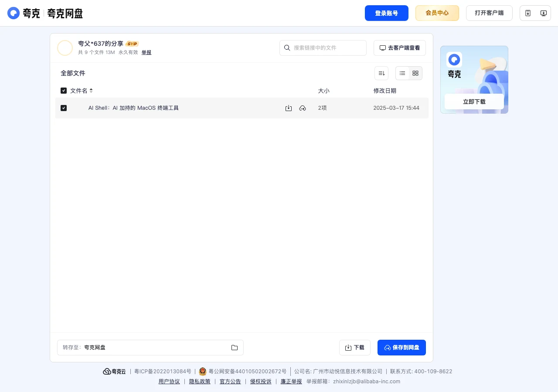Screen dimensions: 558x392
Task: Click the date 2025-03-17 15:44
Action: coord(396,108)
